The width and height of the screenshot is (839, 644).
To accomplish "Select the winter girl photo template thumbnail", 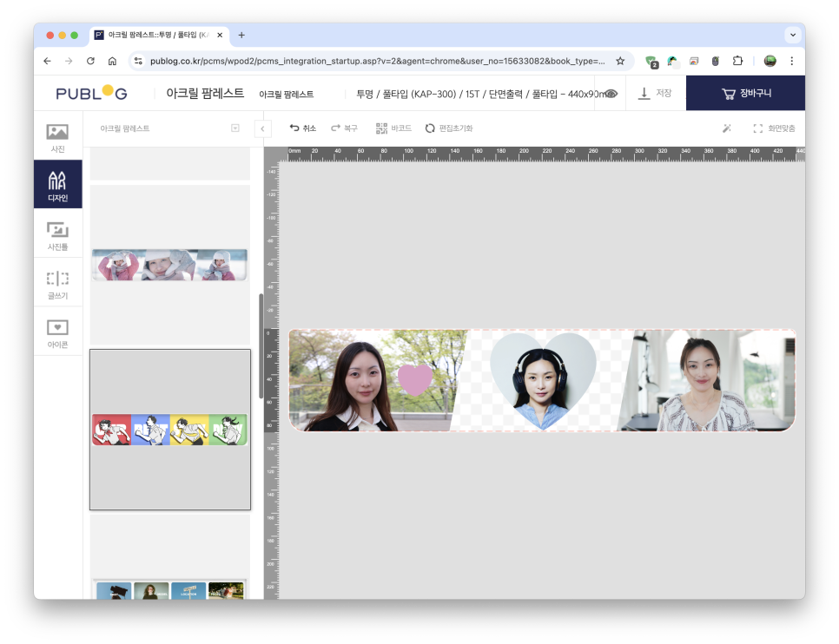I will pos(169,265).
